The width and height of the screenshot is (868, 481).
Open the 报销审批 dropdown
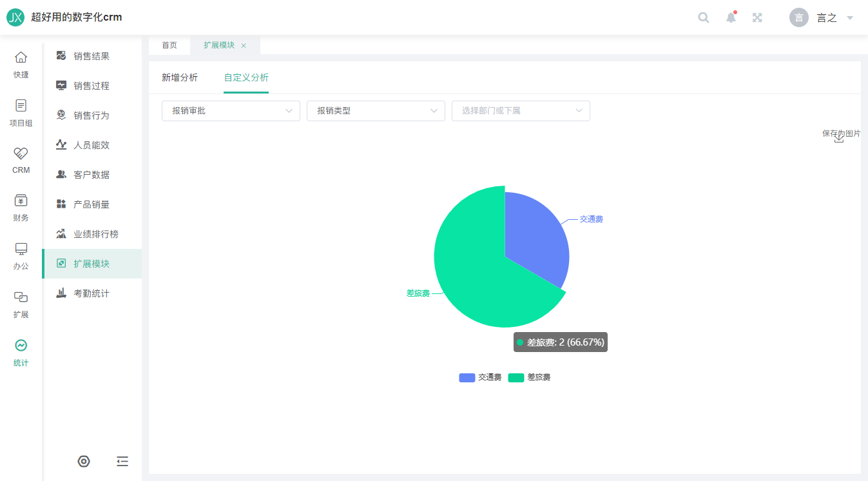[x=231, y=111]
